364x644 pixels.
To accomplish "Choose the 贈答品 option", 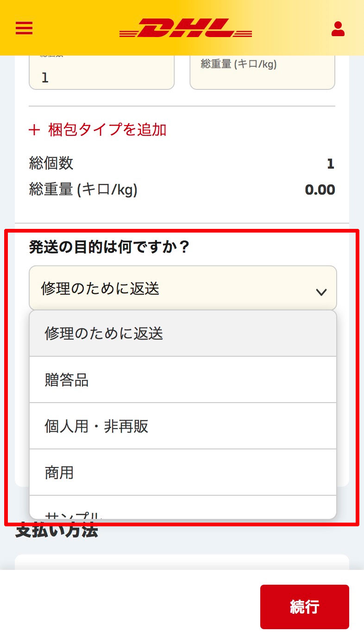I will pos(182,380).
